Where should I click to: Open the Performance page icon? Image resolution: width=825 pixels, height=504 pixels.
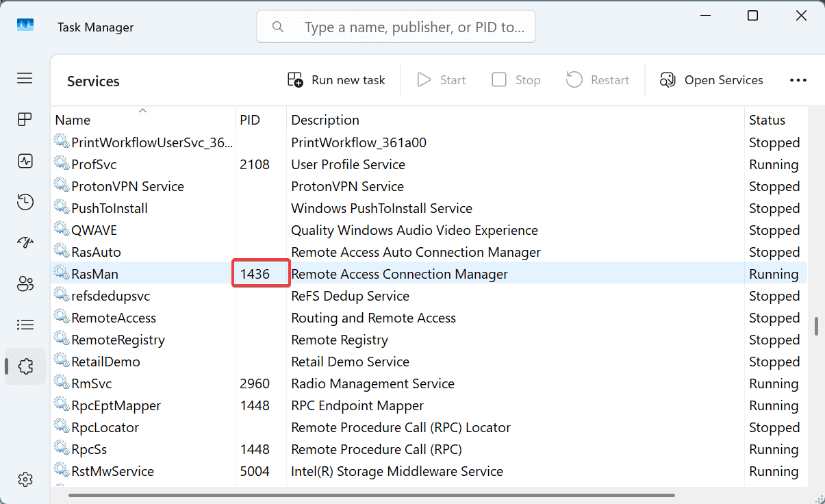[x=25, y=161]
